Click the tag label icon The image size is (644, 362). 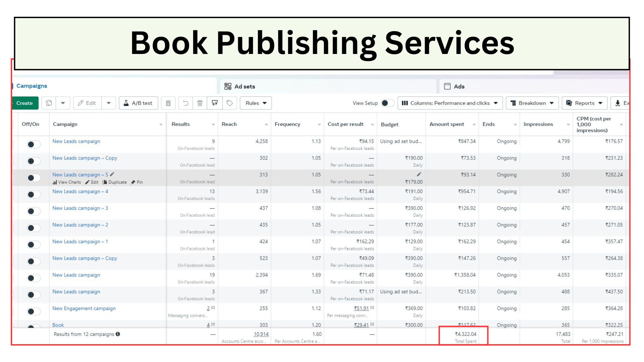point(230,103)
